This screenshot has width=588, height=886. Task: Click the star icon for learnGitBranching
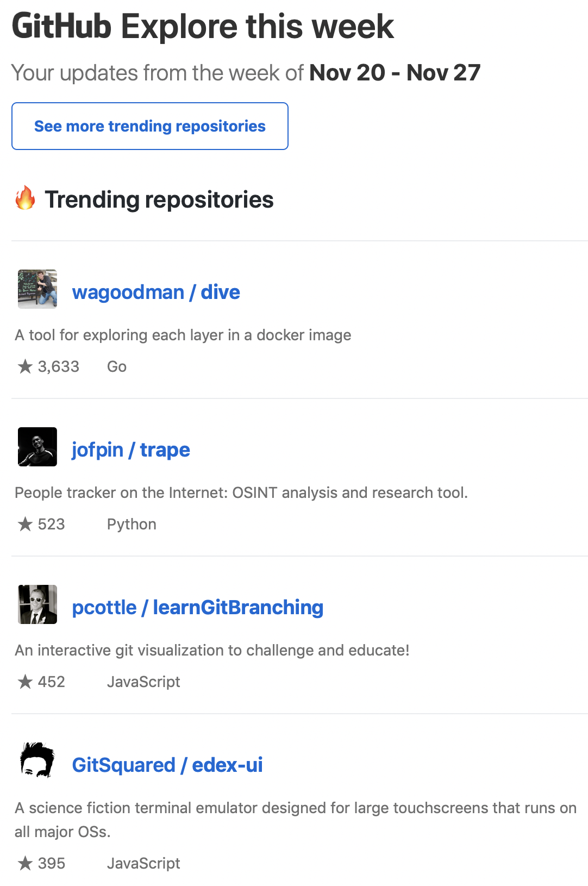tap(25, 682)
